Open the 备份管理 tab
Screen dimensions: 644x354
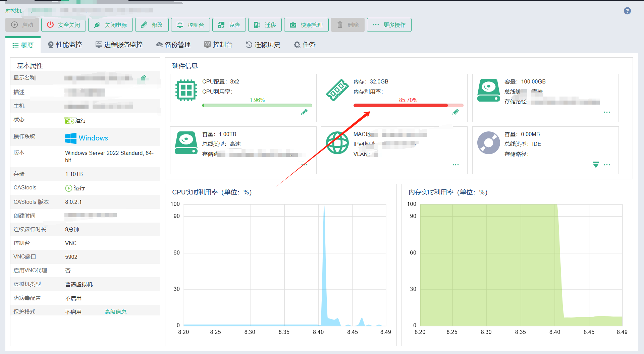[x=173, y=45]
